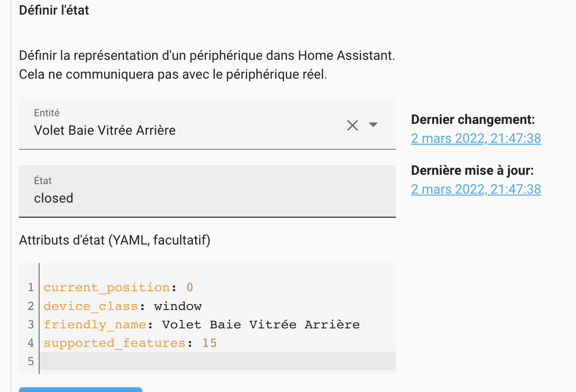Image resolution: width=576 pixels, height=392 pixels.
Task: Open the entity picker dropdown arrow
Action: [373, 125]
